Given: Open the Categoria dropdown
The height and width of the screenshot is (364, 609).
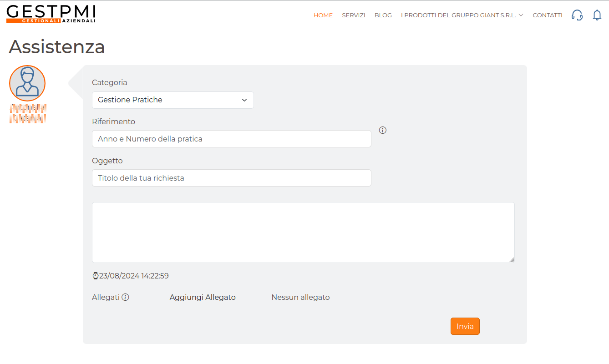Looking at the screenshot, I should [x=173, y=100].
